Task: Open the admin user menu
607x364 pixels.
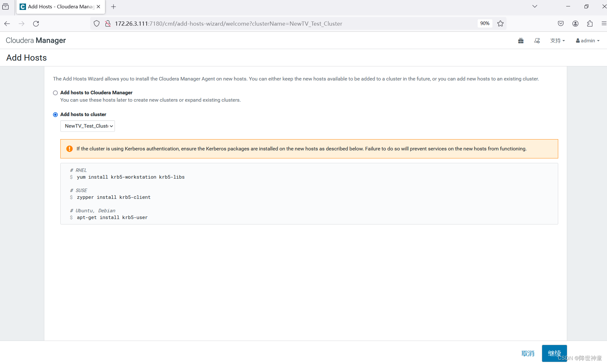Action: [588, 40]
